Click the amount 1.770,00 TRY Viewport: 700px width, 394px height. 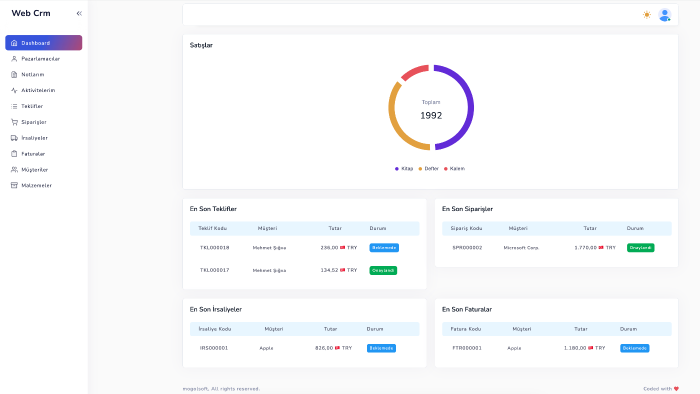[x=595, y=248]
